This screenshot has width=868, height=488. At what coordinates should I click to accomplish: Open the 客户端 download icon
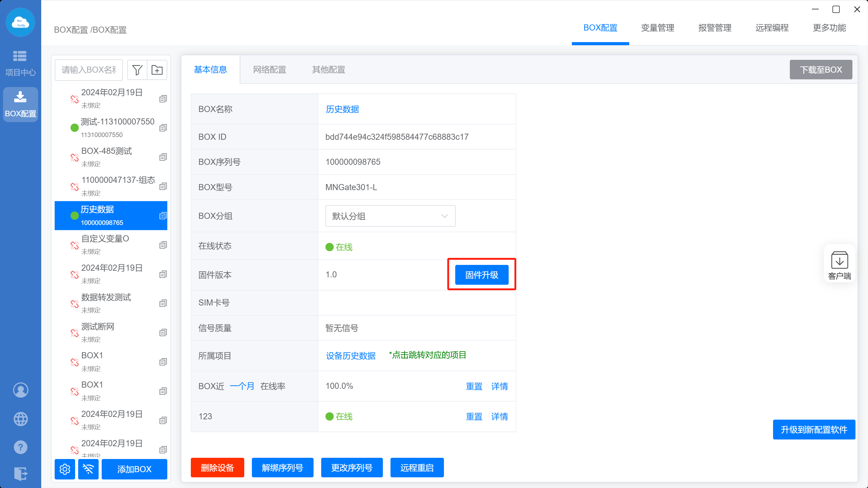[839, 261]
